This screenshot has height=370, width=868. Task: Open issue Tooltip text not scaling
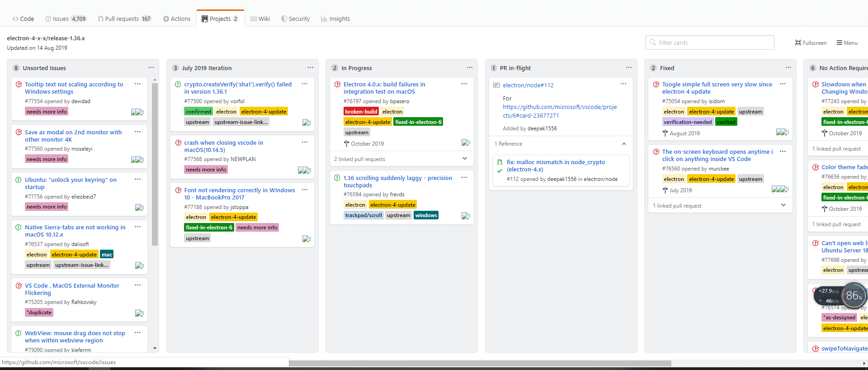point(74,88)
